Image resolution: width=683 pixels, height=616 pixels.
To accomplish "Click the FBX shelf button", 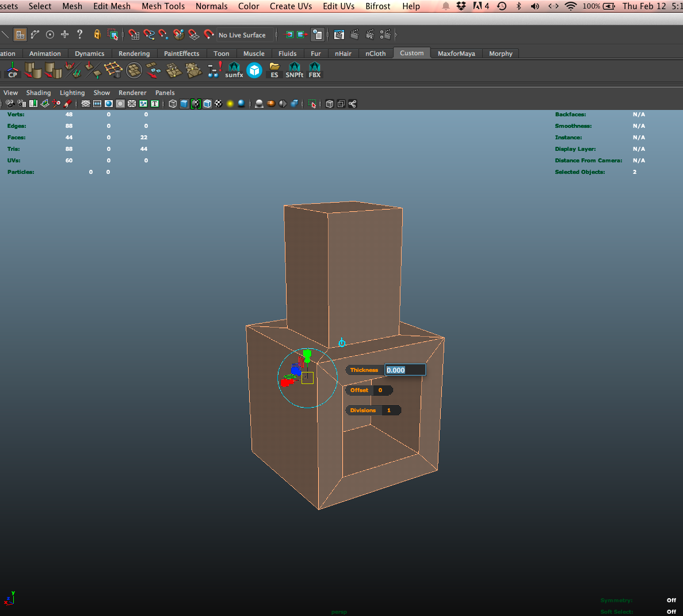I will pos(315,70).
